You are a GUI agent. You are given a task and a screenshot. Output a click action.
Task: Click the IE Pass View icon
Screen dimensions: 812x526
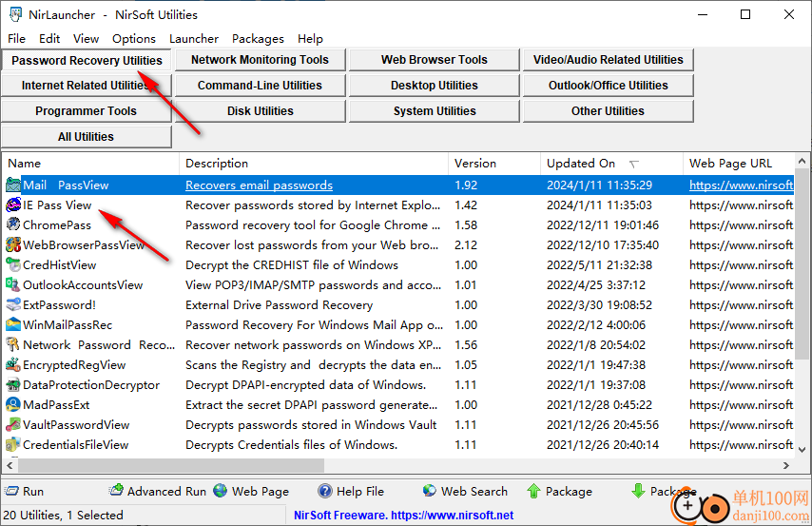[13, 205]
